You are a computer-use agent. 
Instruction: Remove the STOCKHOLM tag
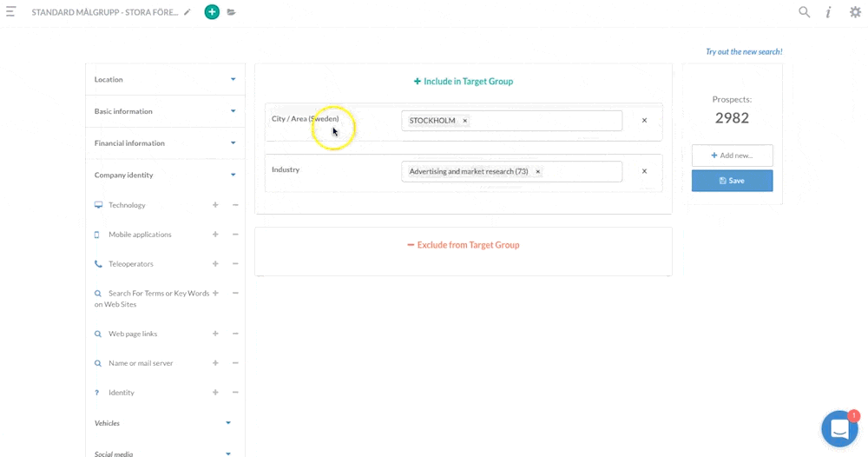(x=464, y=121)
